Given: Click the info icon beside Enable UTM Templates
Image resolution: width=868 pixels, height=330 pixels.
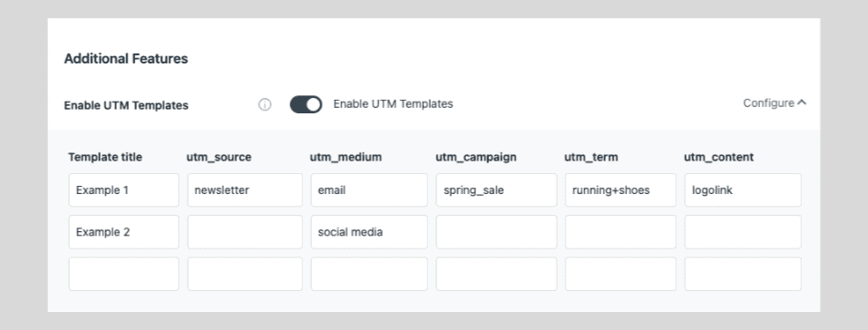Looking at the screenshot, I should coord(265,104).
